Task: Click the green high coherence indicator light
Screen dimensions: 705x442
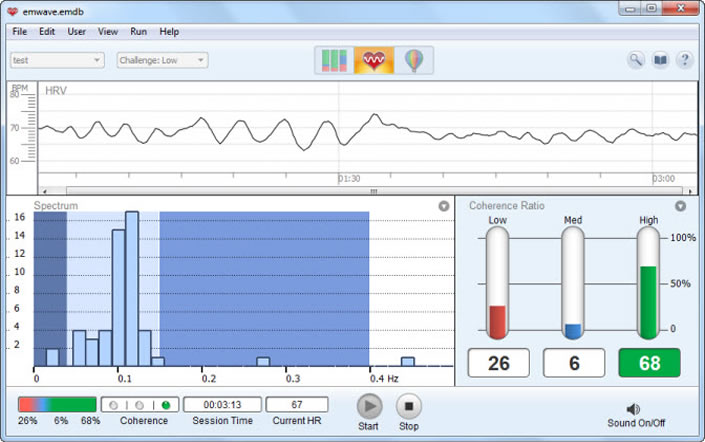Action: pos(165,405)
